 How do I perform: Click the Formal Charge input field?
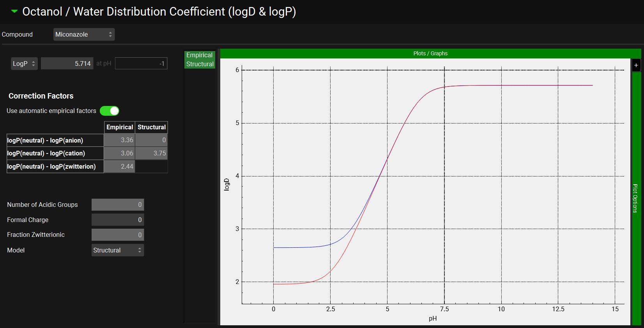point(117,220)
